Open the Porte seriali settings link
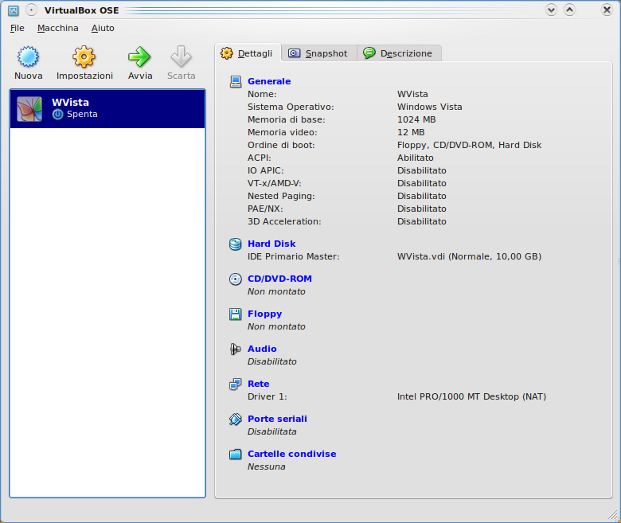Viewport: 621px width, 523px height. coord(277,419)
